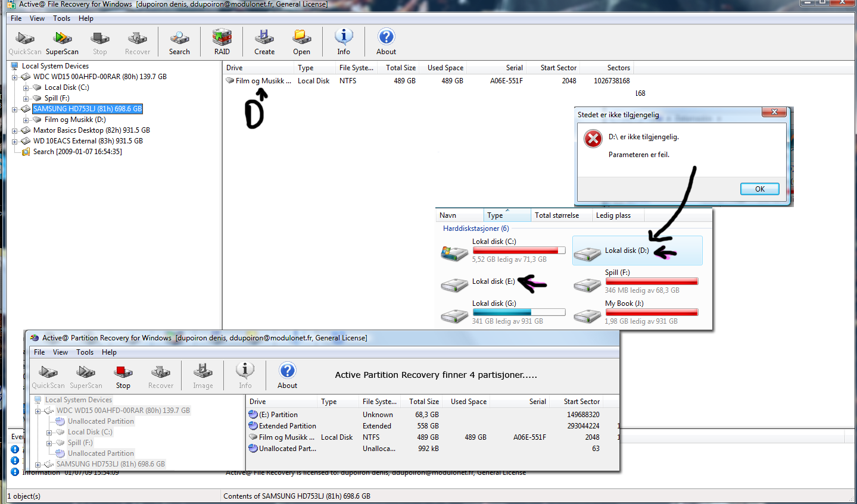Show Info in File Recovery toolbar

pos(344,43)
